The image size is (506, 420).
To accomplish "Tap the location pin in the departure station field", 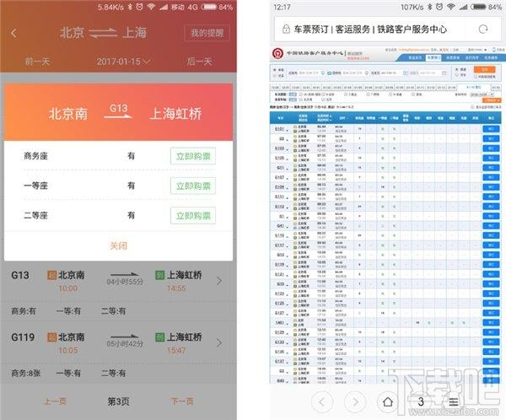I will pyautogui.click(x=323, y=73).
